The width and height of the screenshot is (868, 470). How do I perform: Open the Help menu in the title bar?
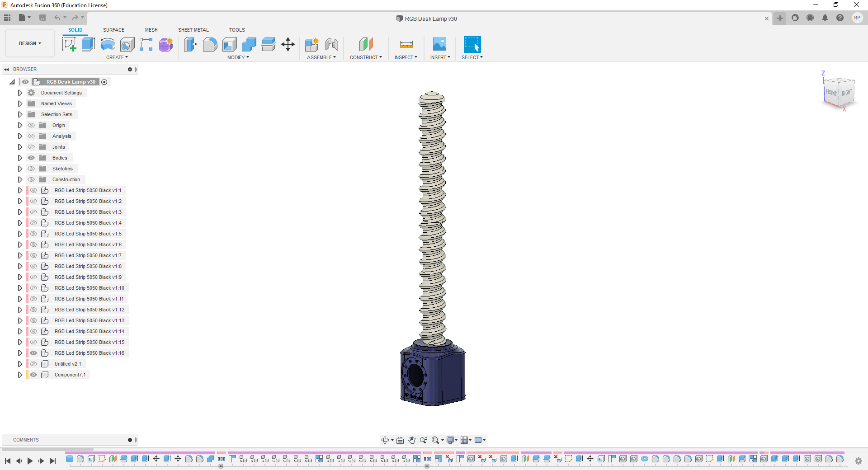point(840,18)
